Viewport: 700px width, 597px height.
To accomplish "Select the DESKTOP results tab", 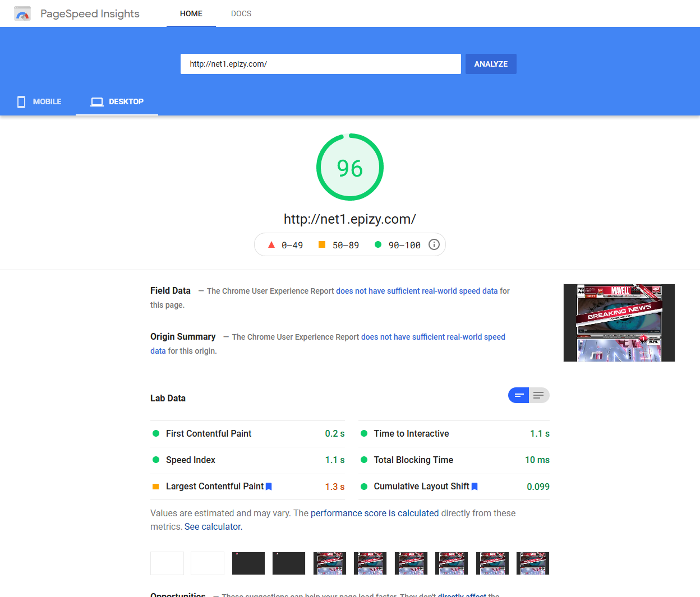I will 117,101.
